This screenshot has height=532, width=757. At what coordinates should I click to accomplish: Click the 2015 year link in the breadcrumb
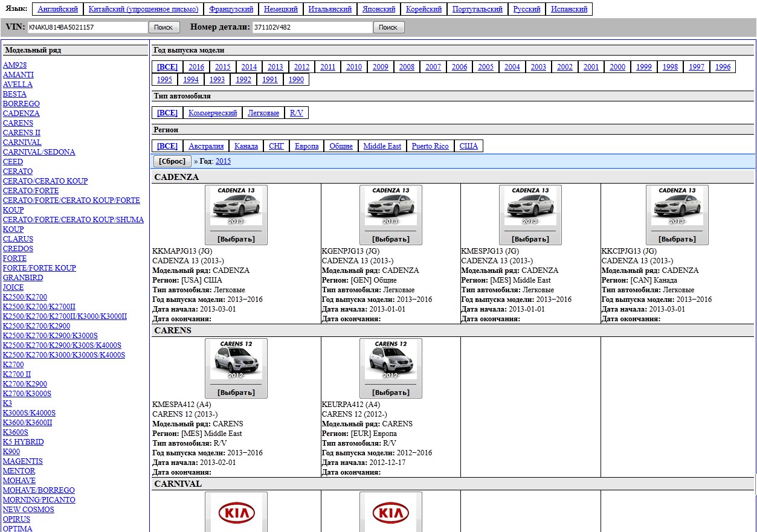223,161
